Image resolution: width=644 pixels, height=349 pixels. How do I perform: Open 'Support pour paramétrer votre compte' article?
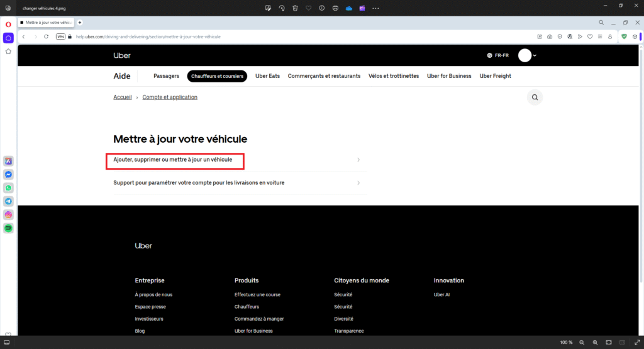(x=199, y=183)
